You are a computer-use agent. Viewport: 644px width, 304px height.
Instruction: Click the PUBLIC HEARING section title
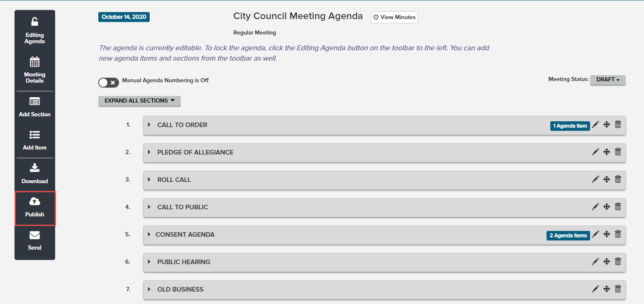pos(184,262)
